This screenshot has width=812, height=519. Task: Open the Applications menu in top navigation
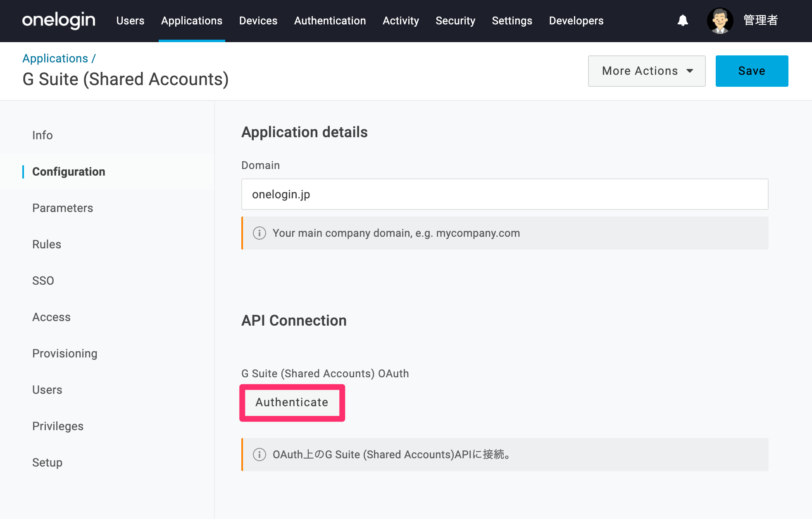click(x=192, y=21)
